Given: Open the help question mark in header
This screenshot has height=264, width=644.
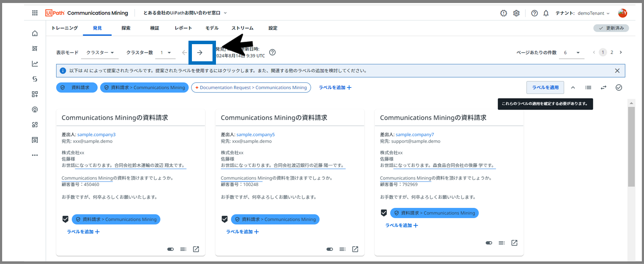Looking at the screenshot, I should pyautogui.click(x=535, y=13).
